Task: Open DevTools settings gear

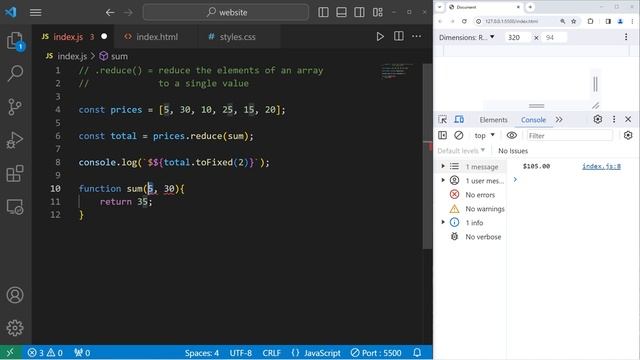Action: (598, 119)
